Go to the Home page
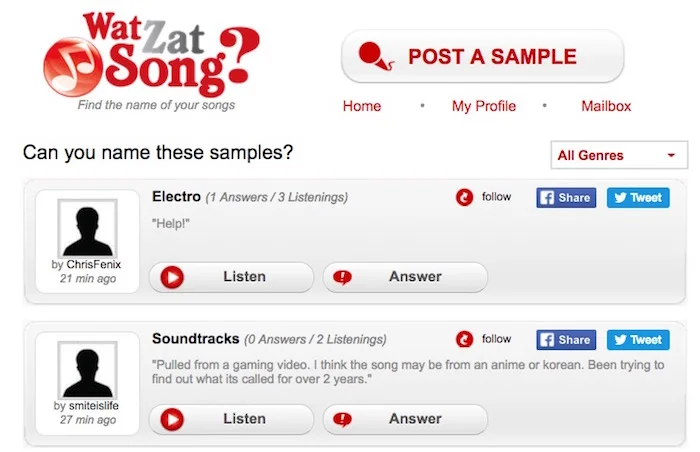Viewport: 700px width, 452px height. tap(362, 106)
